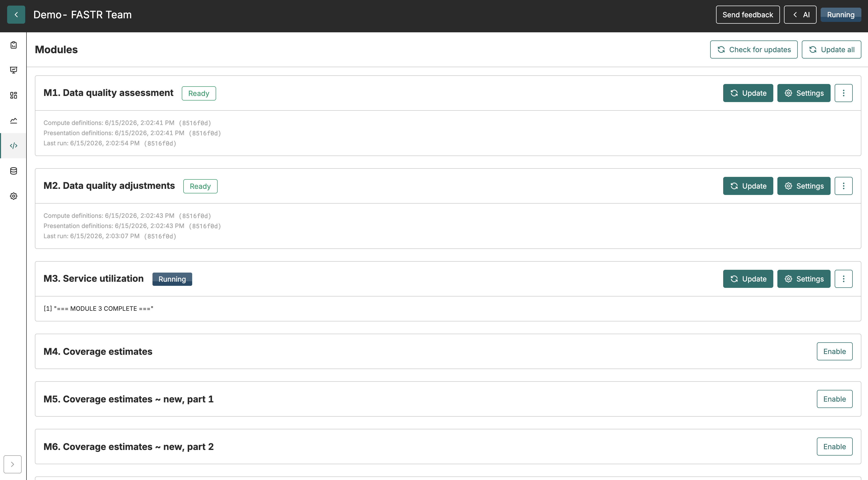Open M1 module three-dot options menu

point(843,93)
